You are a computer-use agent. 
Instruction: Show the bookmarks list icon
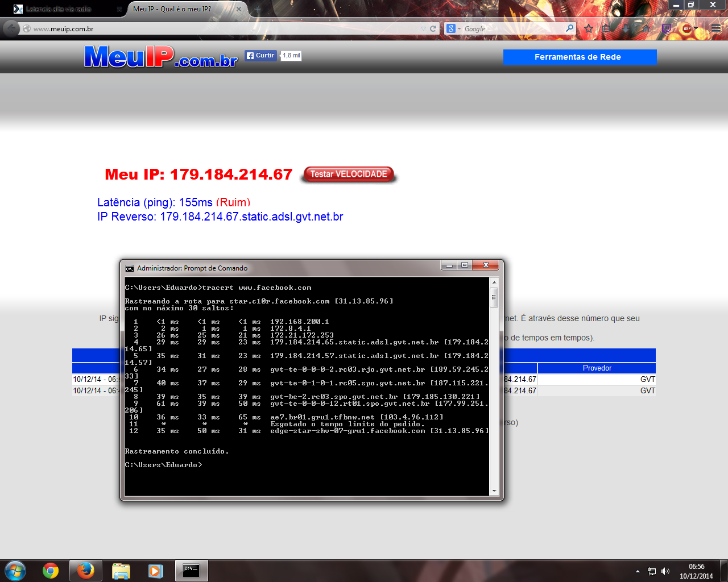coord(606,28)
